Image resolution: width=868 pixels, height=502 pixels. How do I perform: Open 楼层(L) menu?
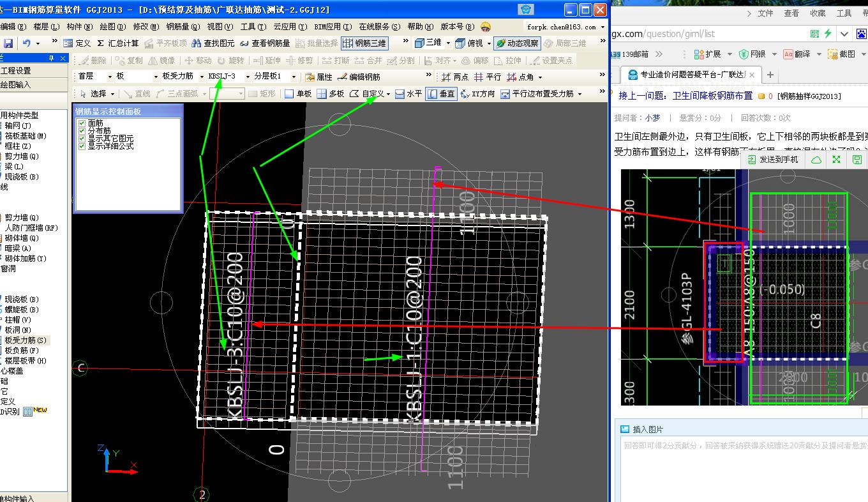[46, 26]
